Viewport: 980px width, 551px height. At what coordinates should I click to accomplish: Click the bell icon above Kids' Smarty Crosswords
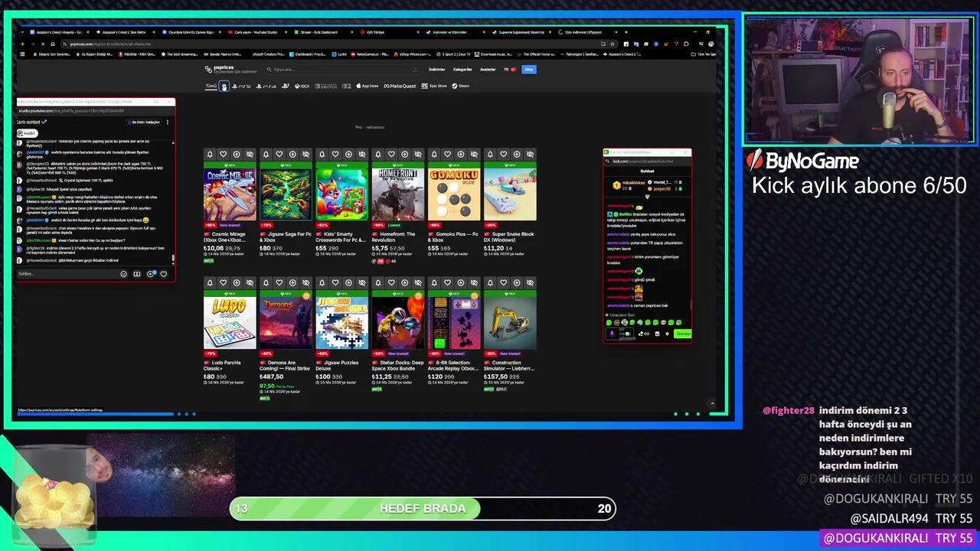(322, 155)
